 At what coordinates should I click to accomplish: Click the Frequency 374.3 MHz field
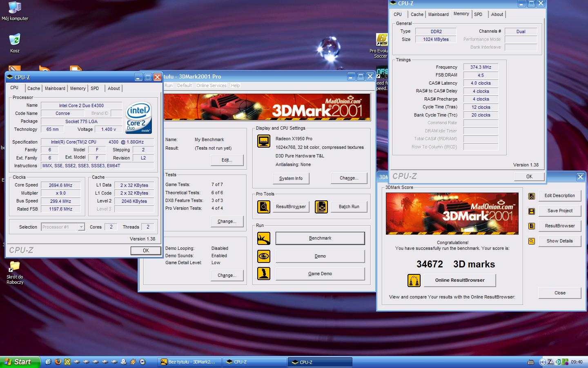(x=481, y=67)
